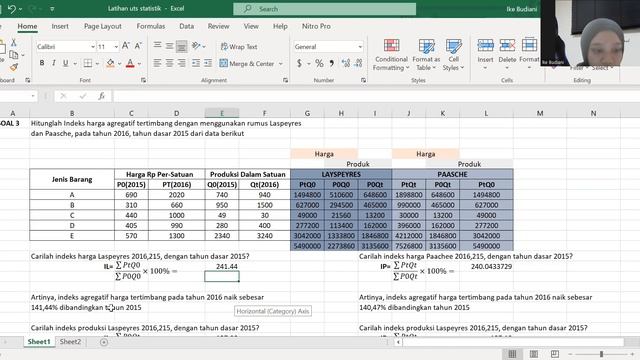Select Top Align icon
The height and width of the screenshot is (360, 640).
tap(157, 46)
